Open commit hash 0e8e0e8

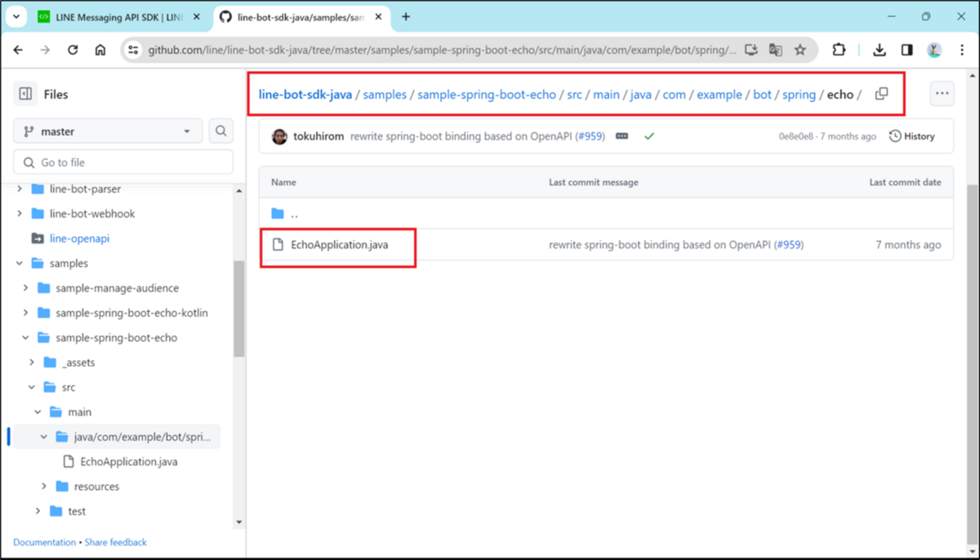796,136
